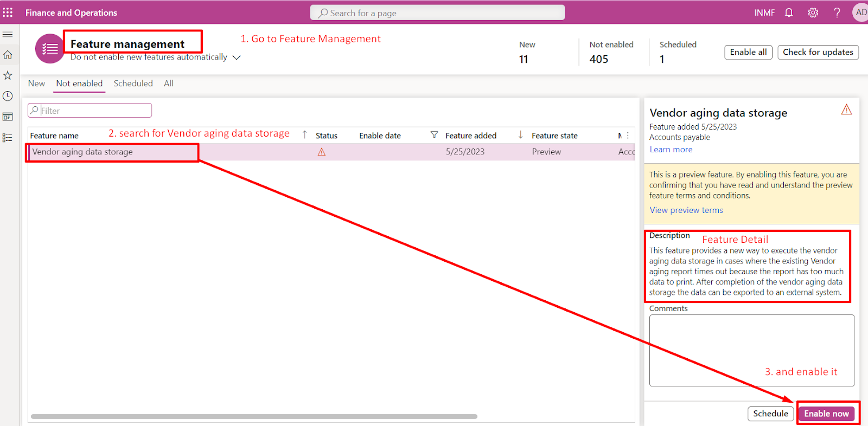Viewport: 868px width, 426px height.
Task: Click the Feature management workspace icon
Action: pos(49,49)
